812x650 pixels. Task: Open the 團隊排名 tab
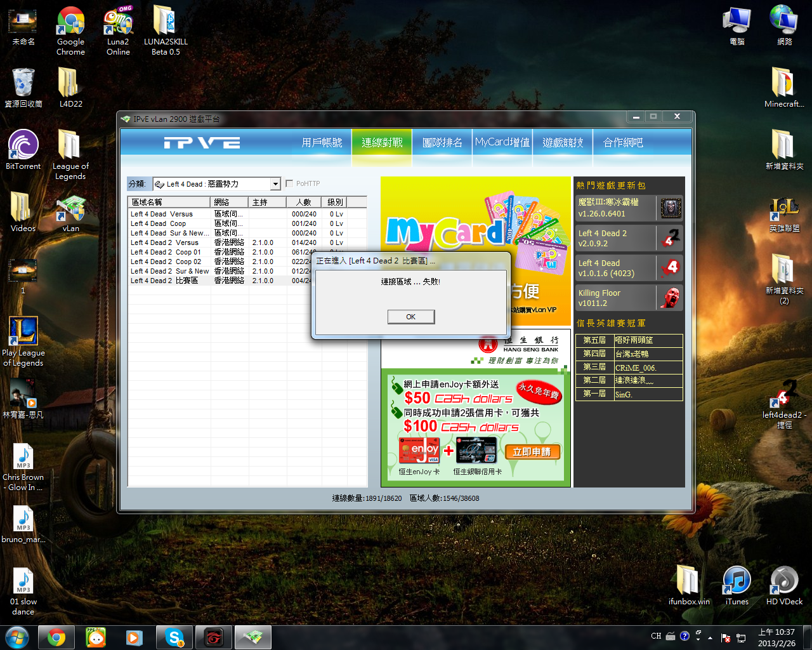[x=442, y=143]
